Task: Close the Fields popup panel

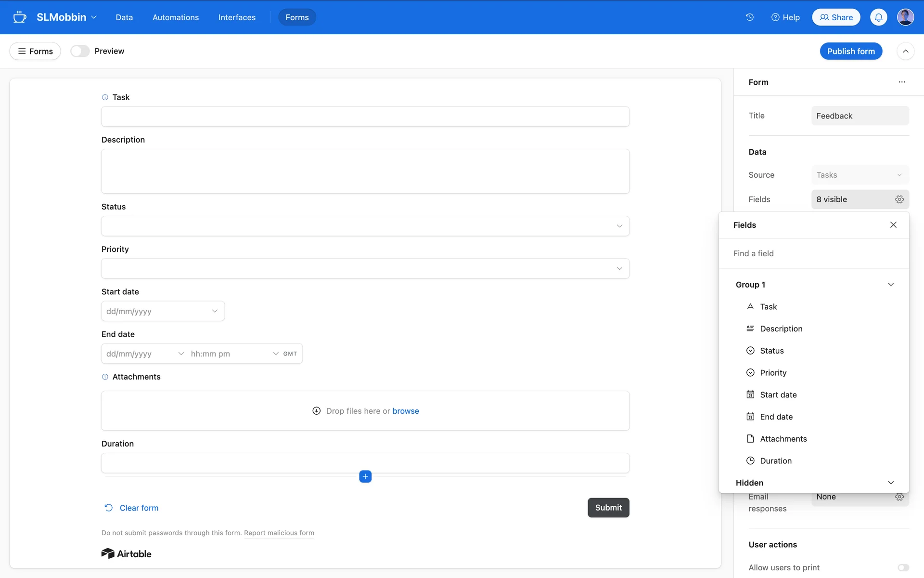Action: pyautogui.click(x=893, y=225)
